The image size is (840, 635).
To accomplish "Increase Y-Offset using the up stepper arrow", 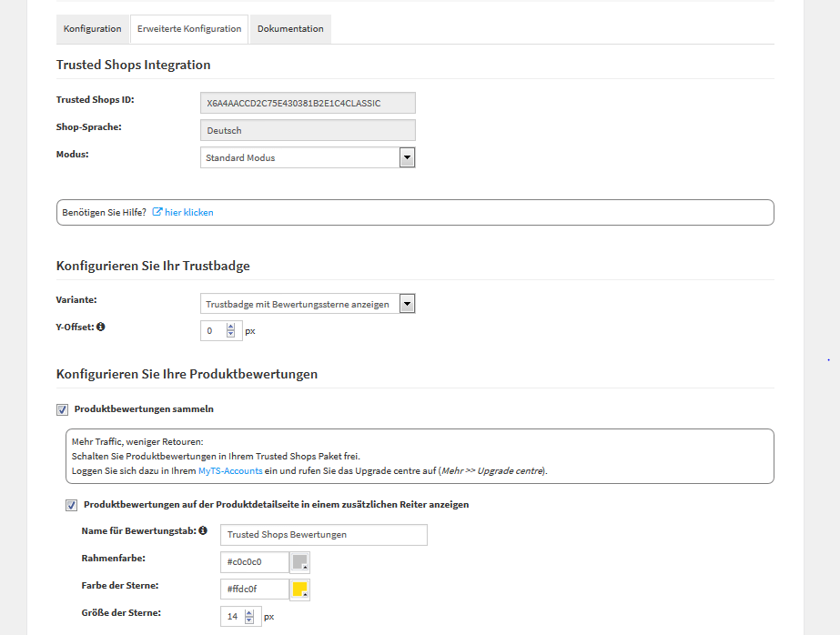I will click(230, 326).
